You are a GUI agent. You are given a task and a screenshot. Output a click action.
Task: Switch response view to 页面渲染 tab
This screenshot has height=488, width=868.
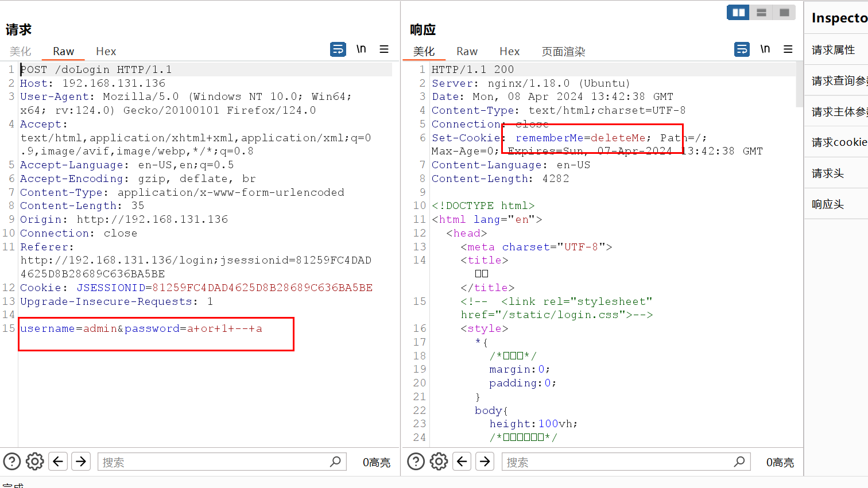click(x=563, y=52)
